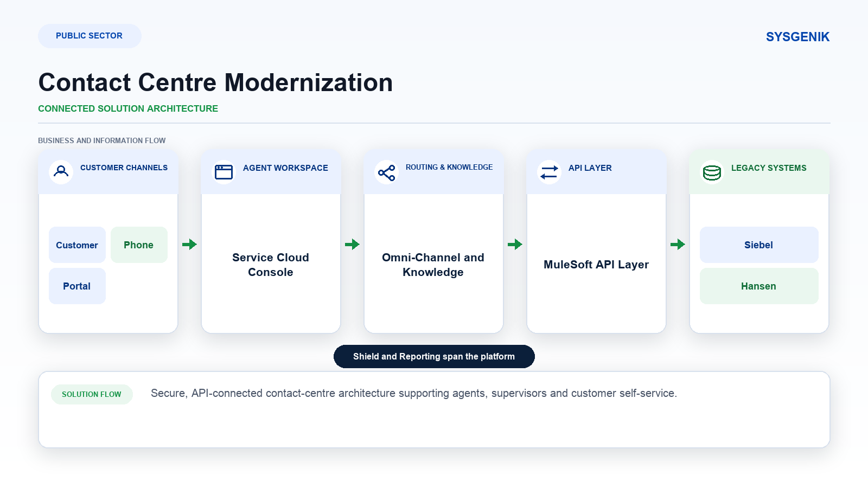This screenshot has height=488, width=868.
Task: Click the API Layer exchange arrows icon
Action: point(549,172)
